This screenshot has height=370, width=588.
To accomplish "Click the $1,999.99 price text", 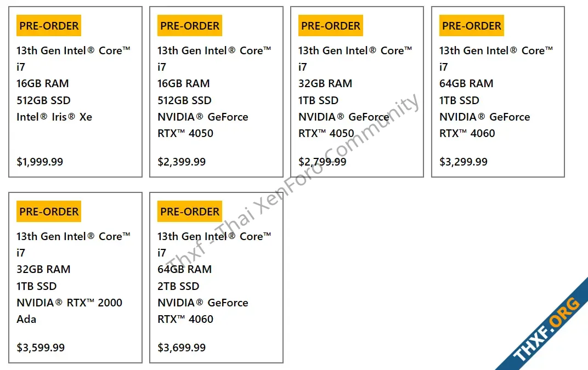I will (39, 162).
